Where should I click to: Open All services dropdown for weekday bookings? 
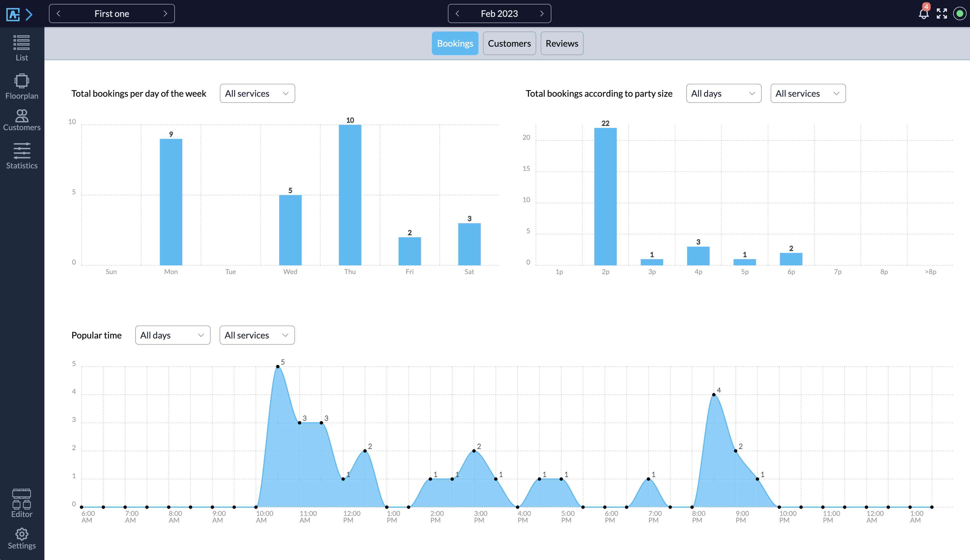click(257, 93)
